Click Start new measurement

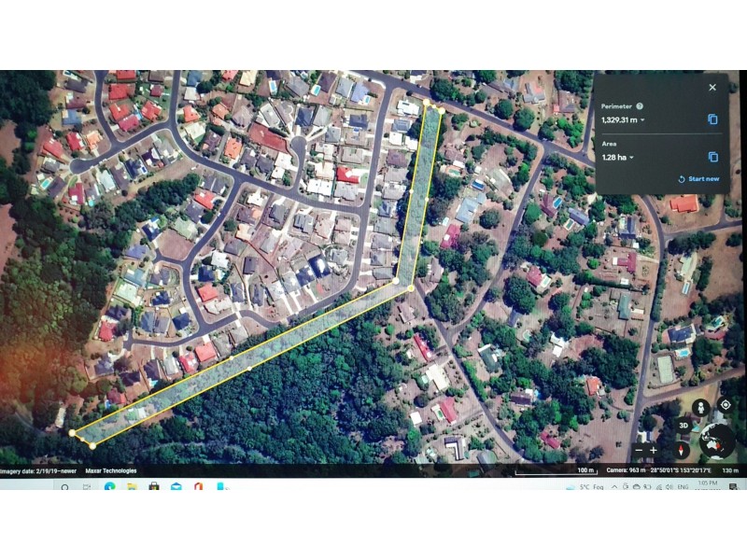click(x=698, y=179)
